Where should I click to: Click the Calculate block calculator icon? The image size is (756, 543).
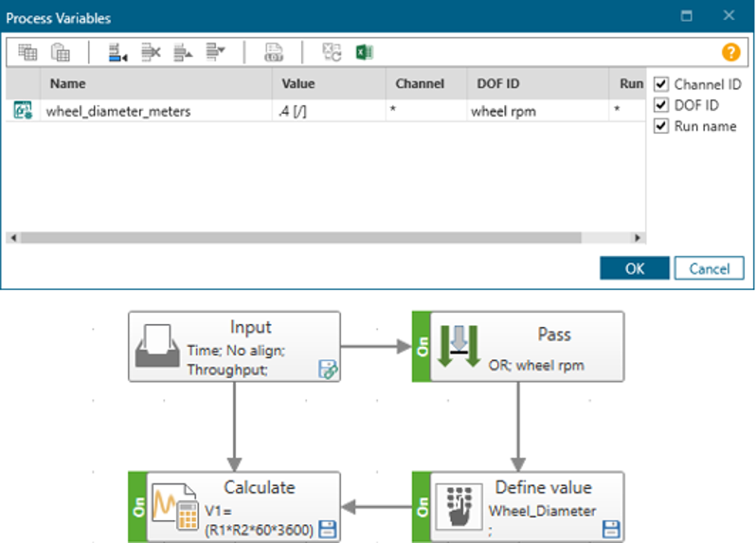(172, 509)
